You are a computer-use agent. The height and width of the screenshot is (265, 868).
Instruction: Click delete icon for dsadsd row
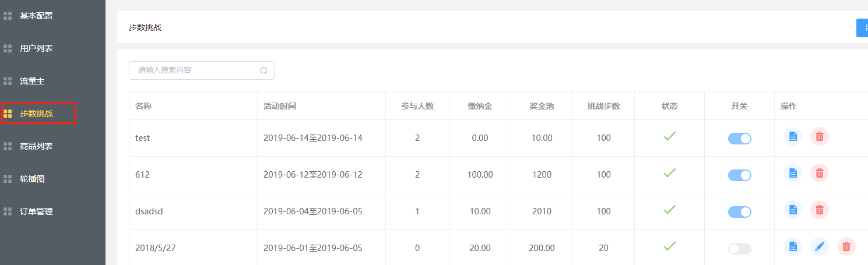click(x=819, y=210)
